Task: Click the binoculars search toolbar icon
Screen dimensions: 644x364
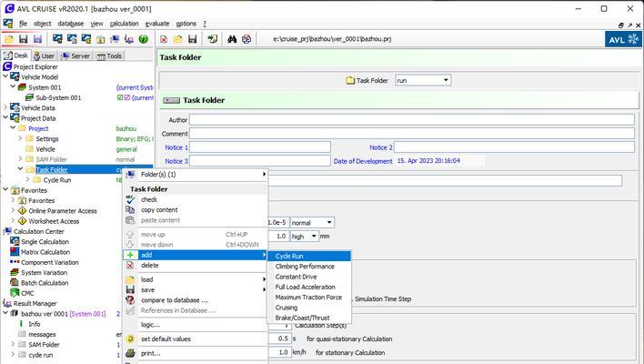Action: (232, 39)
